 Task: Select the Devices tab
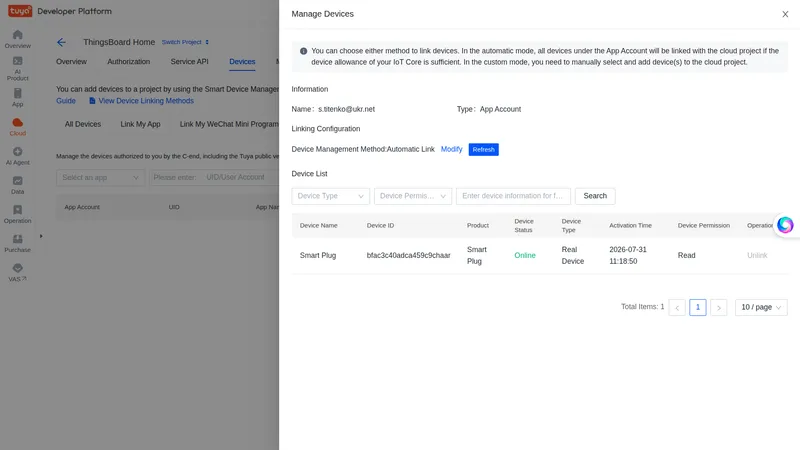click(x=242, y=62)
